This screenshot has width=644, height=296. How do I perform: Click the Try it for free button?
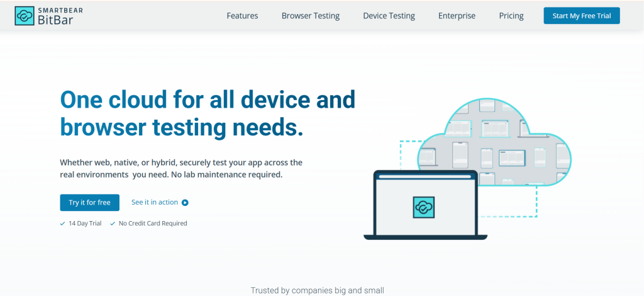coord(89,202)
